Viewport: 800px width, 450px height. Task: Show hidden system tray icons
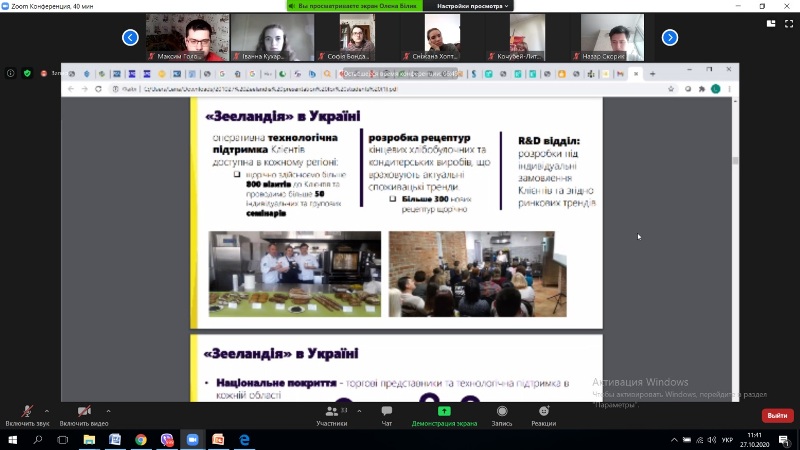tap(674, 440)
